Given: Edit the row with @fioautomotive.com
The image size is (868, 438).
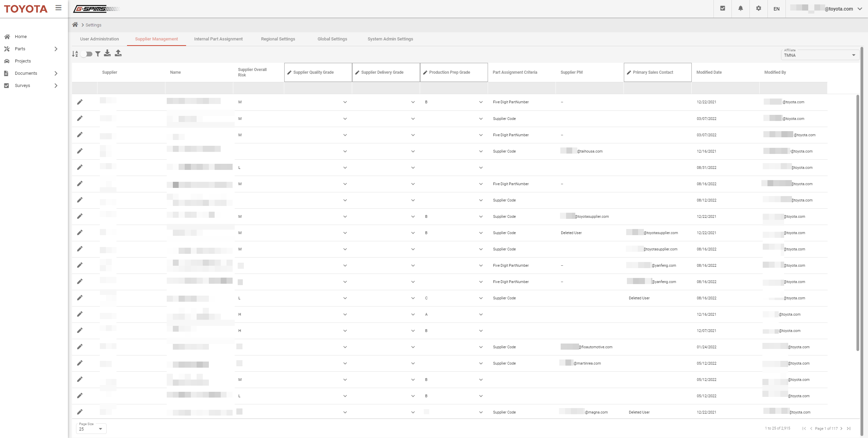Looking at the screenshot, I should click(80, 347).
